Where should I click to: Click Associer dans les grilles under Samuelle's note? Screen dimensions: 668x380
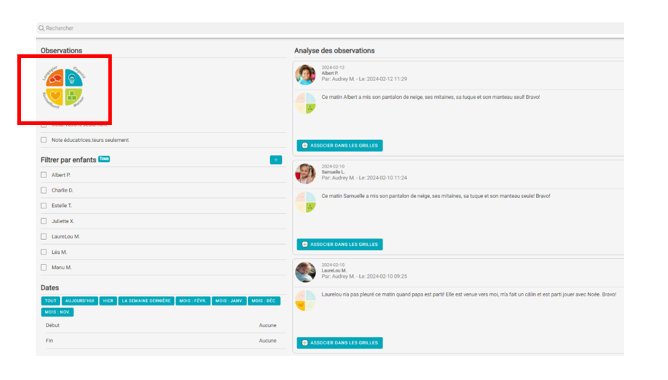340,245
